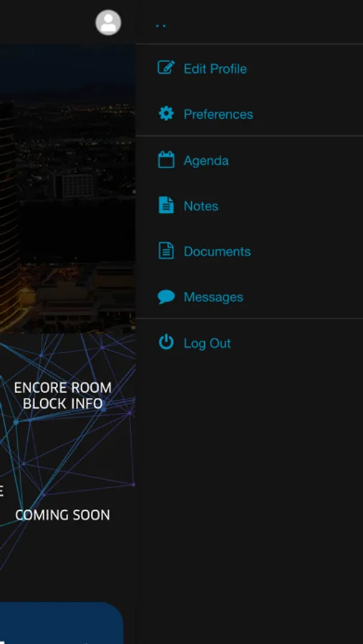Click the Documents outlined page icon

click(x=166, y=250)
